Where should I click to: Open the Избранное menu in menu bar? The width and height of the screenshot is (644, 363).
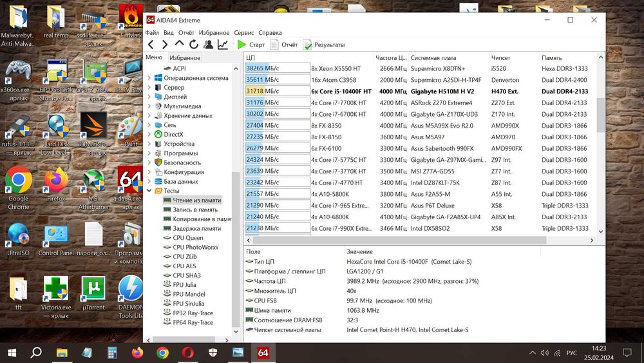click(x=214, y=32)
